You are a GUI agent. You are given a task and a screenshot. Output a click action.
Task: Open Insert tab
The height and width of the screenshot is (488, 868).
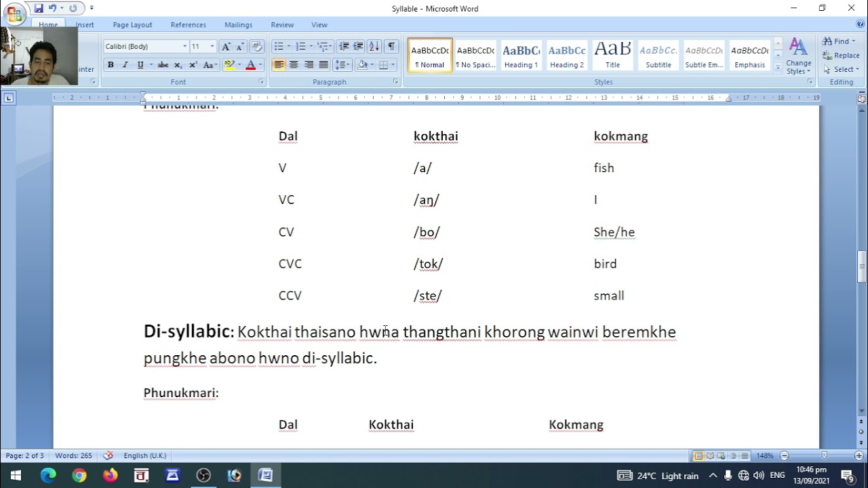(x=85, y=25)
